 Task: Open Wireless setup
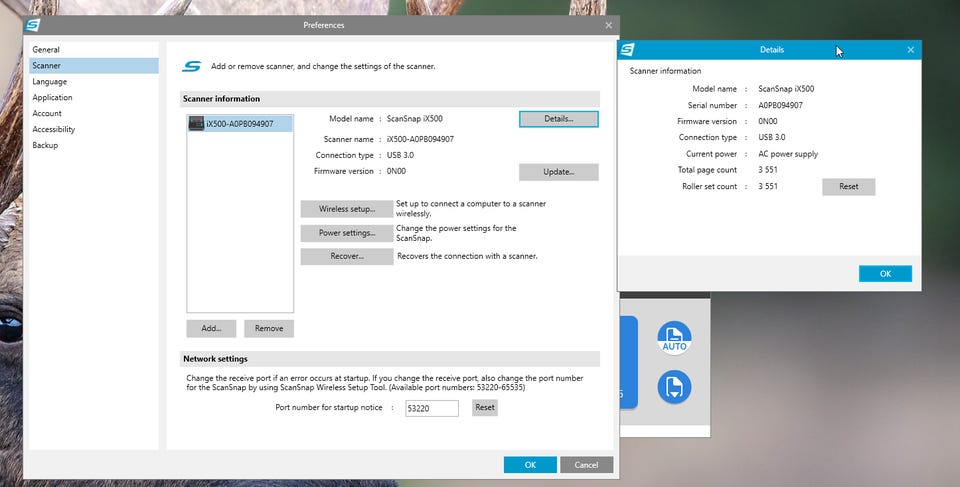pos(347,209)
